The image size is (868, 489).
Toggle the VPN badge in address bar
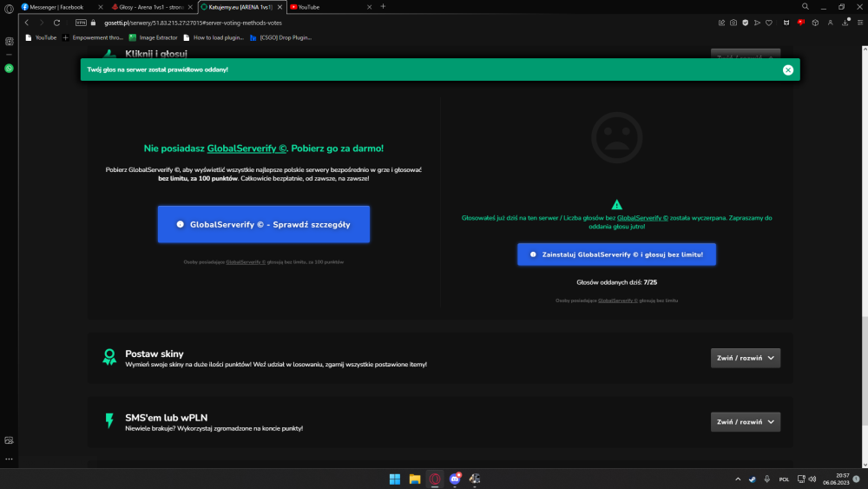pos(81,23)
